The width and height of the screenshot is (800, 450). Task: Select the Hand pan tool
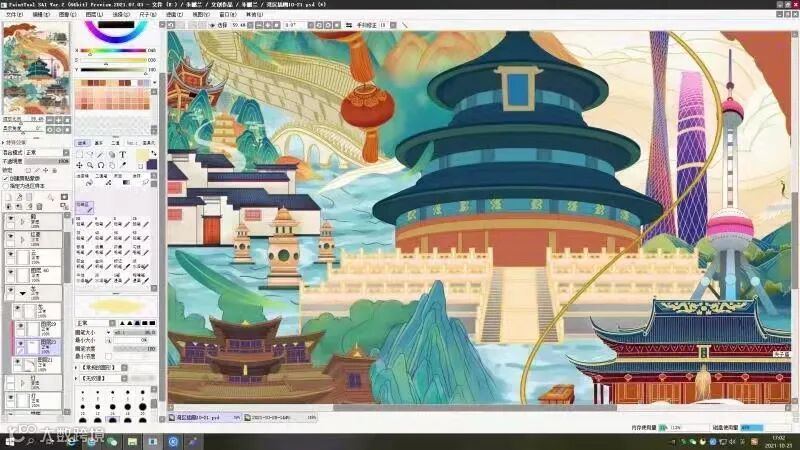pos(112,165)
